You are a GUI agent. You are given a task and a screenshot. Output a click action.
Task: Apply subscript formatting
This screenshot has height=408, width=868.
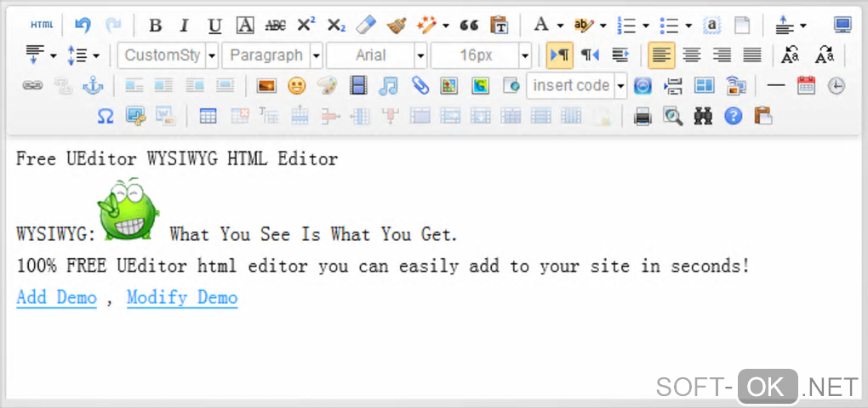[x=336, y=25]
